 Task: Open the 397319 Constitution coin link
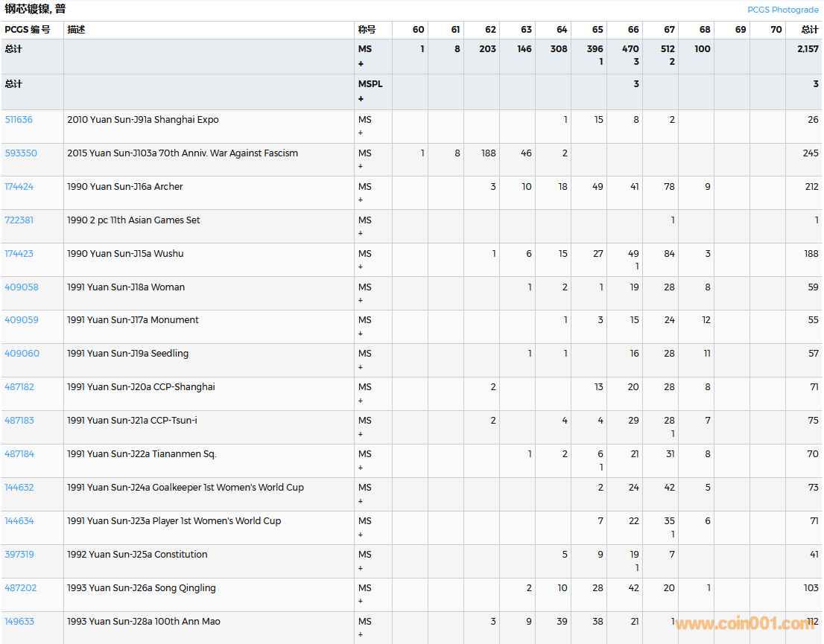click(19, 555)
